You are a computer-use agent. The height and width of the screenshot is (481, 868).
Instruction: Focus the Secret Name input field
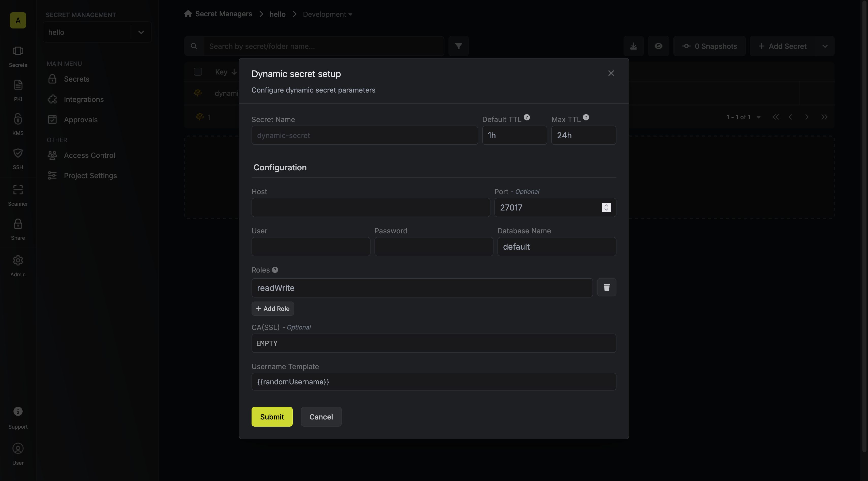click(365, 135)
